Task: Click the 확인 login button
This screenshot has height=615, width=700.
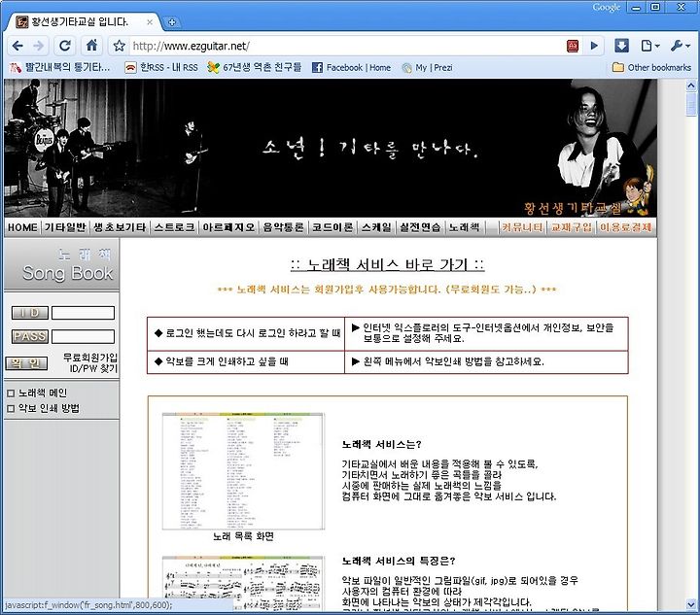Action: (26, 363)
